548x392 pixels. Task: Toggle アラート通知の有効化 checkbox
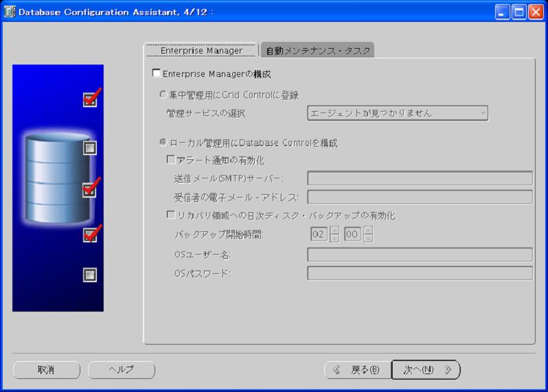pyautogui.click(x=172, y=160)
